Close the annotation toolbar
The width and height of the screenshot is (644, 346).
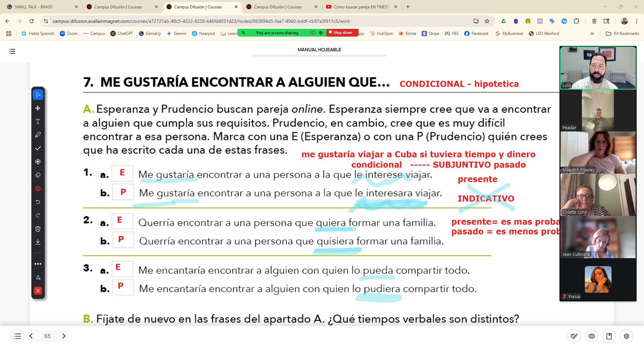pyautogui.click(x=38, y=291)
